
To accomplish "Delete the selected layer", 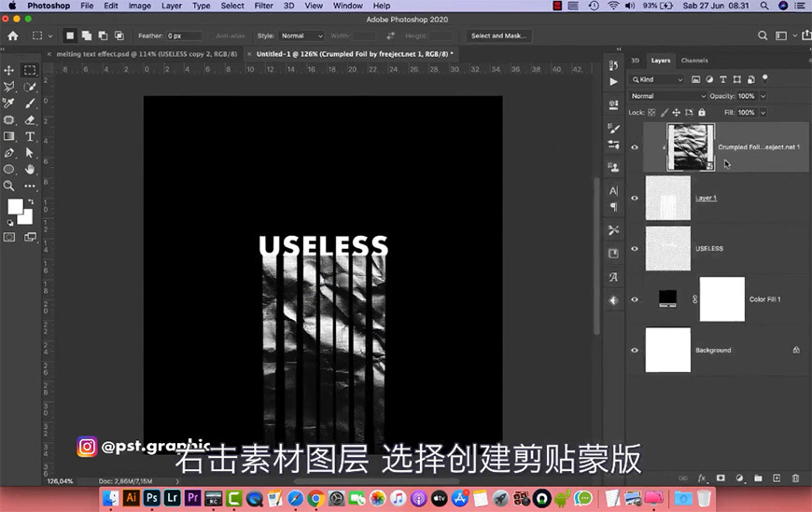I will tap(795, 477).
